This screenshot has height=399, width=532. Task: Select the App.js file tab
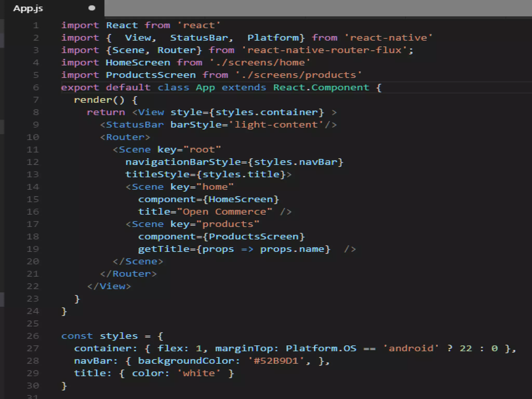coord(28,8)
